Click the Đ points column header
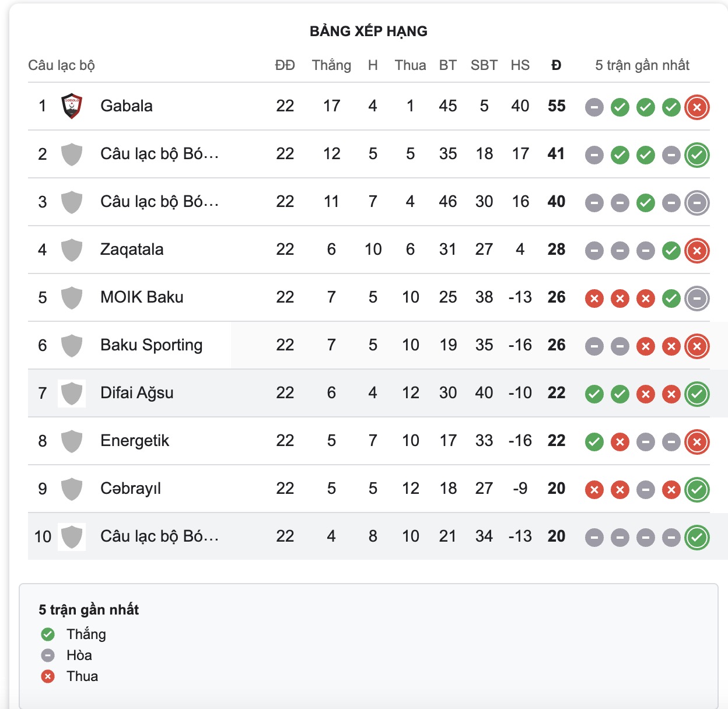This screenshot has width=728, height=709. (556, 65)
